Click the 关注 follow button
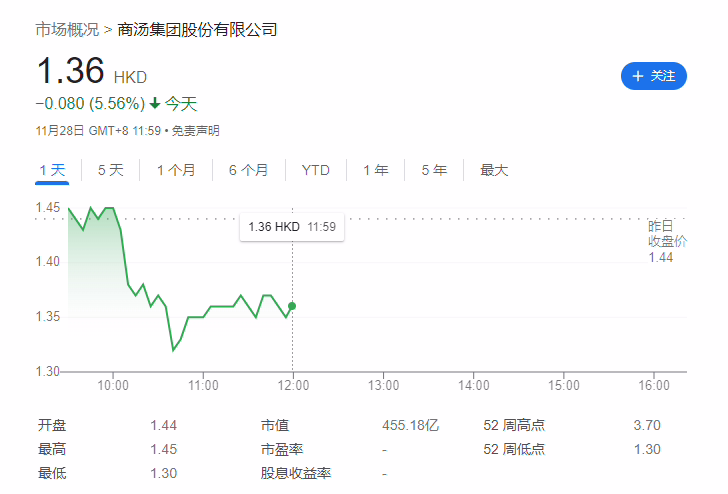 [654, 76]
